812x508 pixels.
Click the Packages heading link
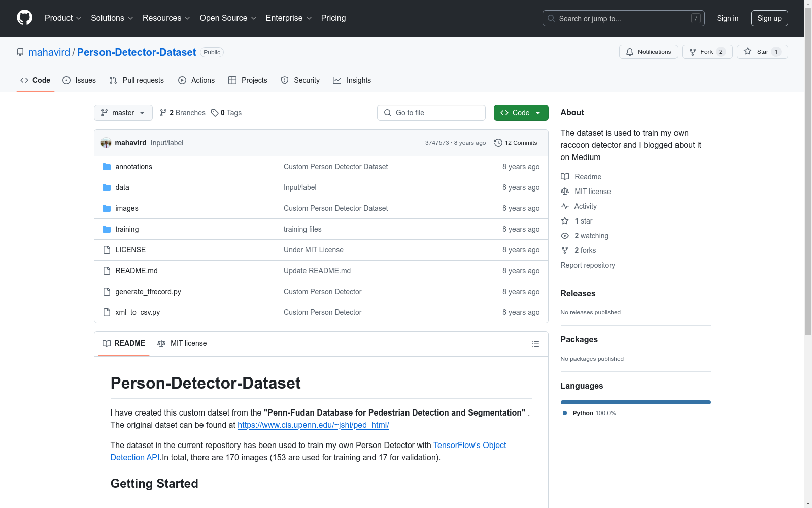(x=579, y=339)
